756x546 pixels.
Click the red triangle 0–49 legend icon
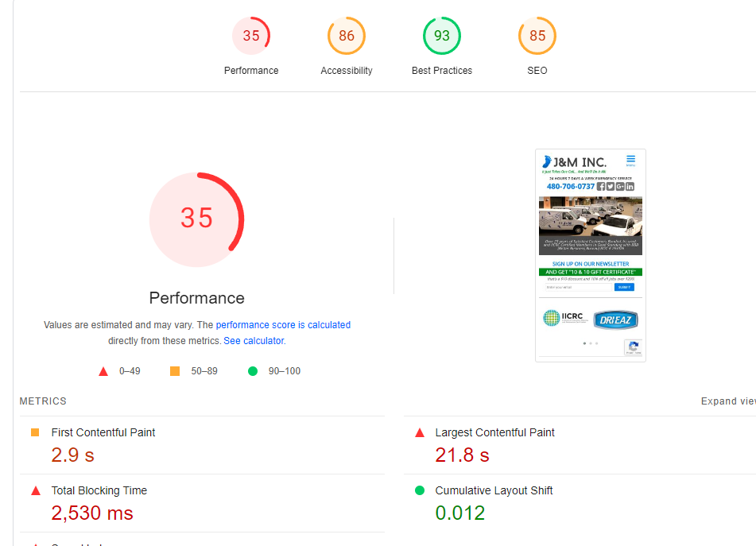click(103, 371)
